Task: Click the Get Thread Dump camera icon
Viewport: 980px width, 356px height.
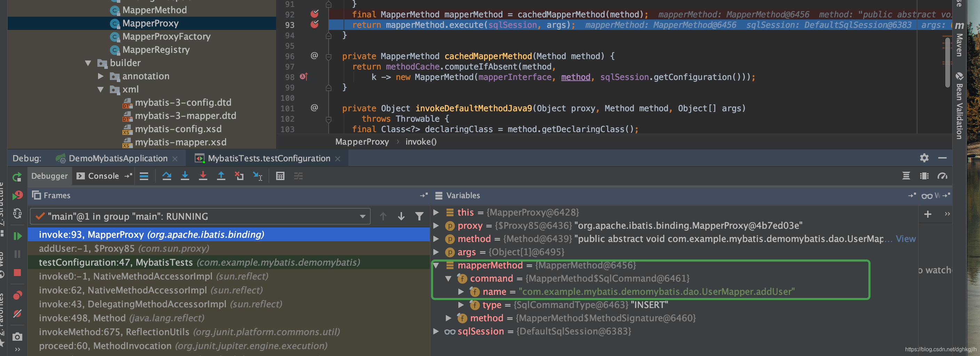Action: [x=17, y=337]
